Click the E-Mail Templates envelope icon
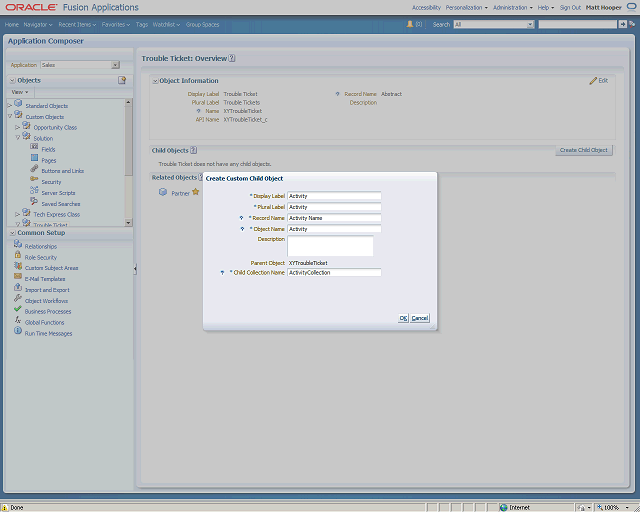Image resolution: width=640 pixels, height=512 pixels. click(18, 276)
